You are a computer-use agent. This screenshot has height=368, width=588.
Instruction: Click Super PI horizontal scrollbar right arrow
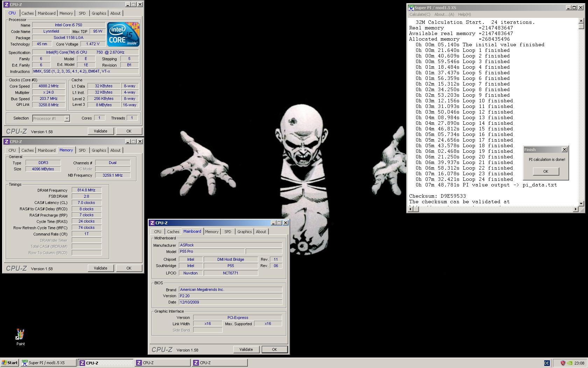[575, 209]
